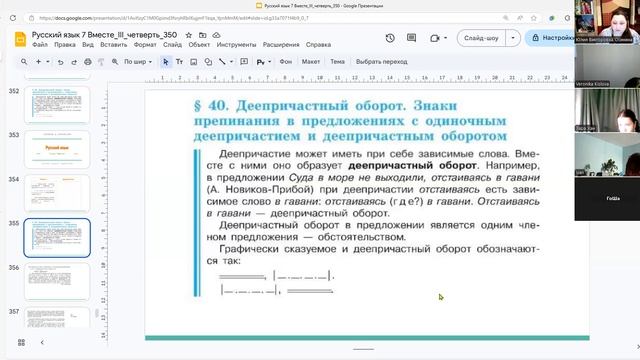The image size is (640, 360).
Task: Click the camera record icon
Action: pyautogui.click(x=435, y=38)
